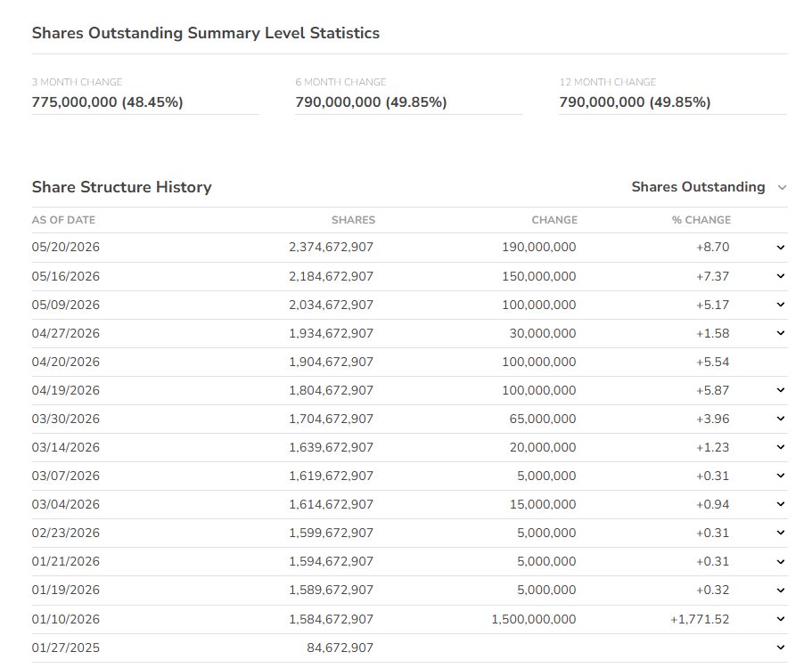Expand the 05/20/2026 row chevron
Screen dimensions: 812x668
[x=781, y=248]
